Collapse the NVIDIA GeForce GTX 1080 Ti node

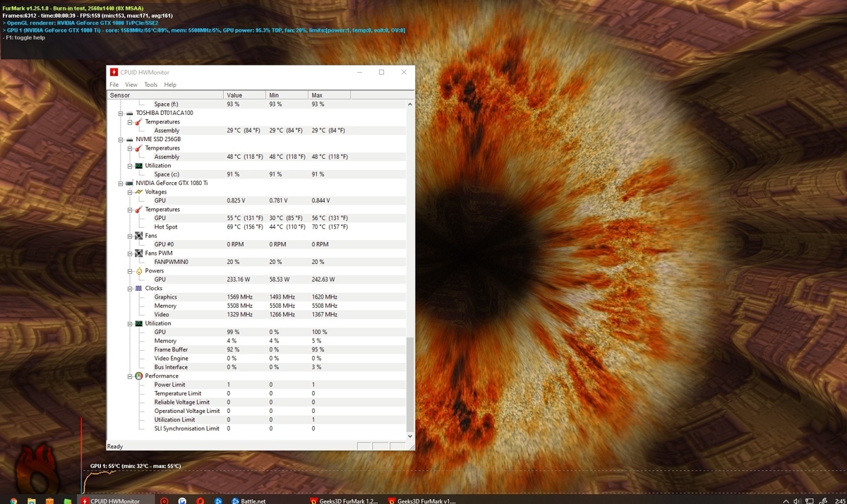click(x=121, y=183)
